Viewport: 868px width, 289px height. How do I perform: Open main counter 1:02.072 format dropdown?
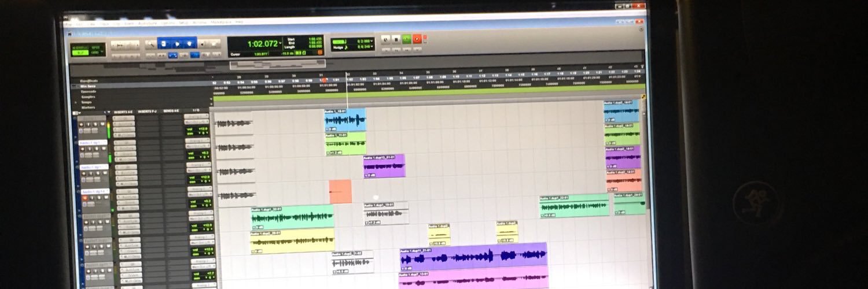click(x=281, y=44)
